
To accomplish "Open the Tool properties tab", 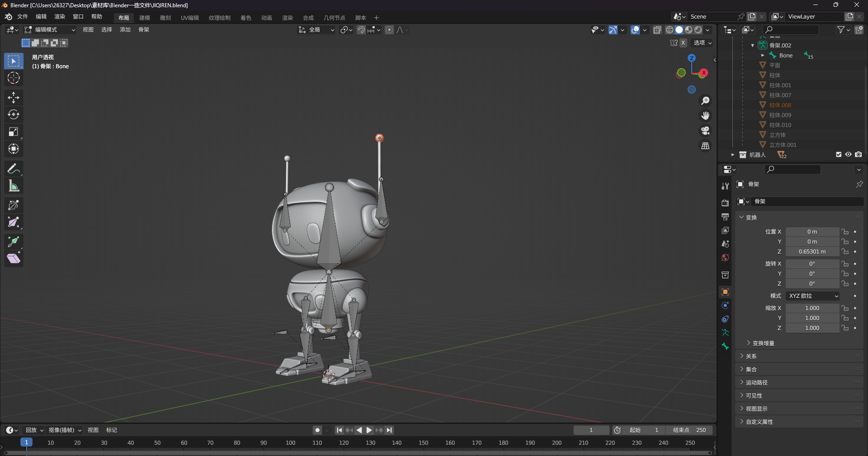I will point(725,186).
